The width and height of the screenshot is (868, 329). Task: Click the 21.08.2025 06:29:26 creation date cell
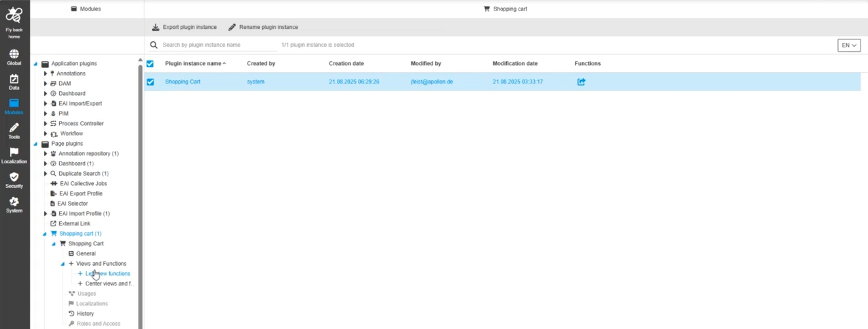(x=354, y=82)
